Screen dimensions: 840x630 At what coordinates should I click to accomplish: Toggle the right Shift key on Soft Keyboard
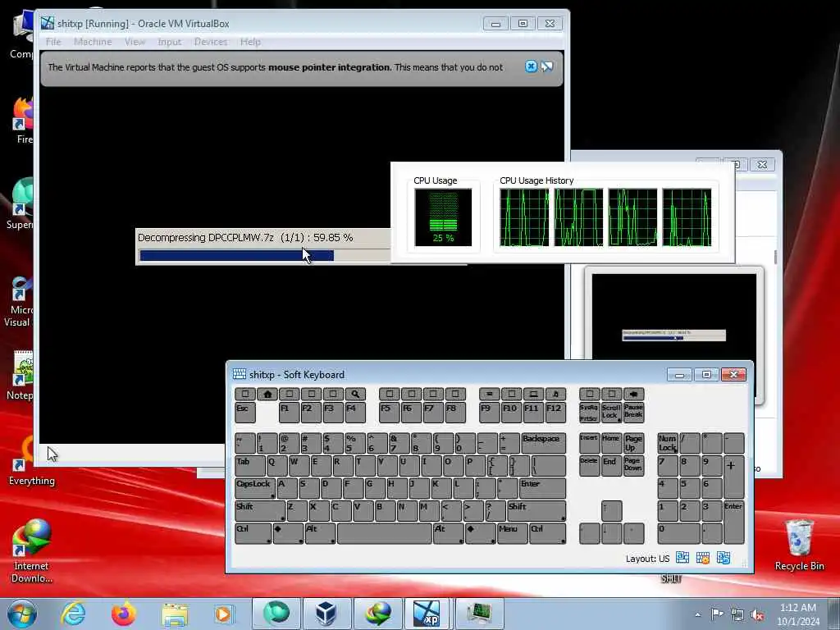pyautogui.click(x=536, y=511)
